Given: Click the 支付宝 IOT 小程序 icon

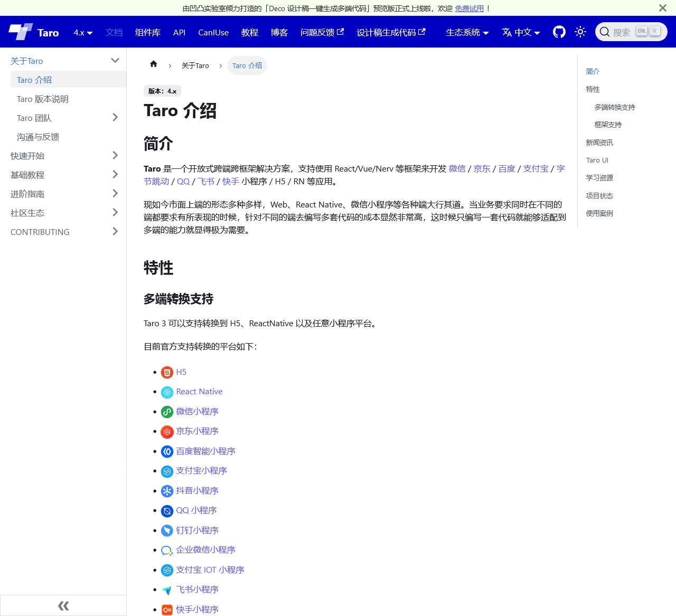Looking at the screenshot, I should click(167, 571).
